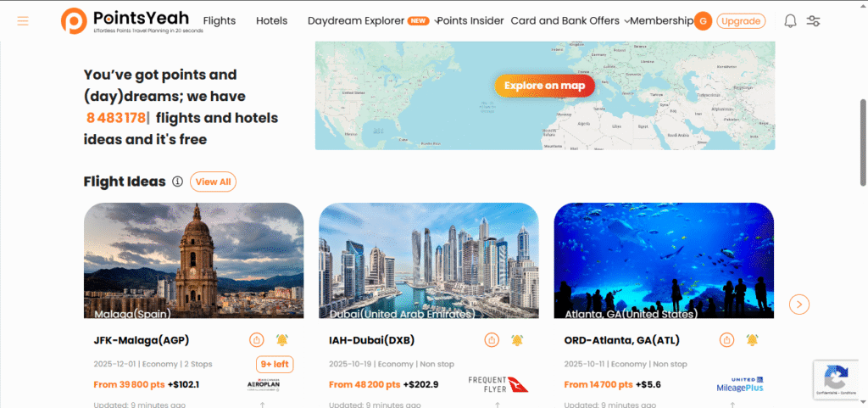Share the IAH-Dubai flight idea
The image size is (868, 408).
(x=492, y=339)
